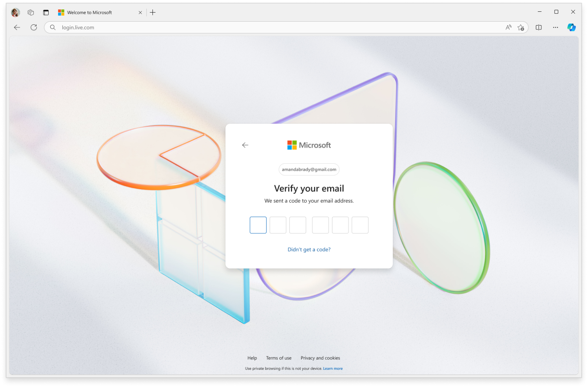The height and width of the screenshot is (387, 588).
Task: Open the Copilot sidebar icon
Action: [572, 27]
